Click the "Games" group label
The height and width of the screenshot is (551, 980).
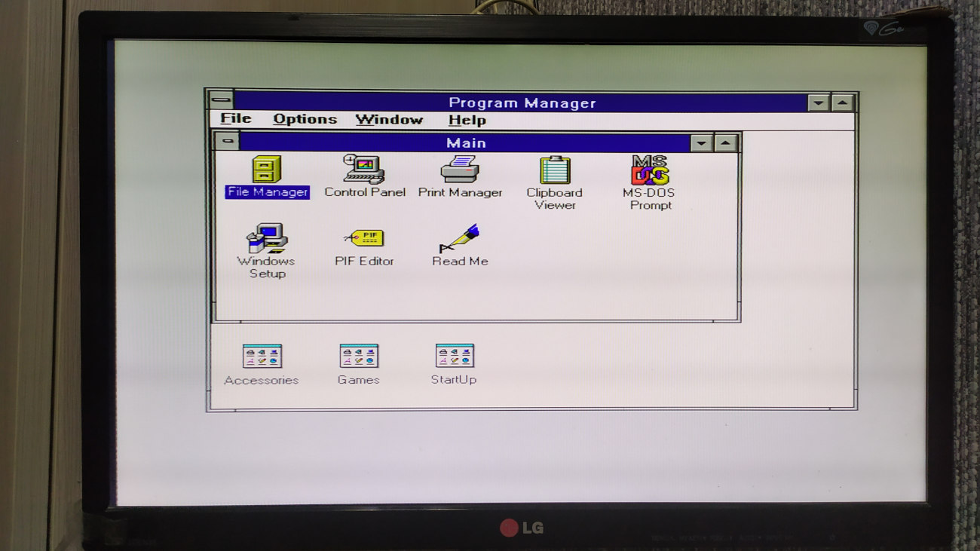[x=359, y=380]
